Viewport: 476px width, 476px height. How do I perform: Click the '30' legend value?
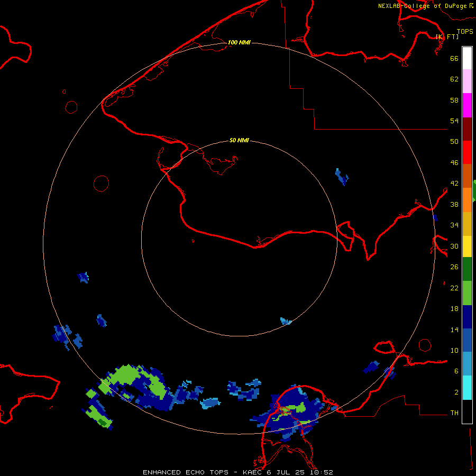click(454, 246)
